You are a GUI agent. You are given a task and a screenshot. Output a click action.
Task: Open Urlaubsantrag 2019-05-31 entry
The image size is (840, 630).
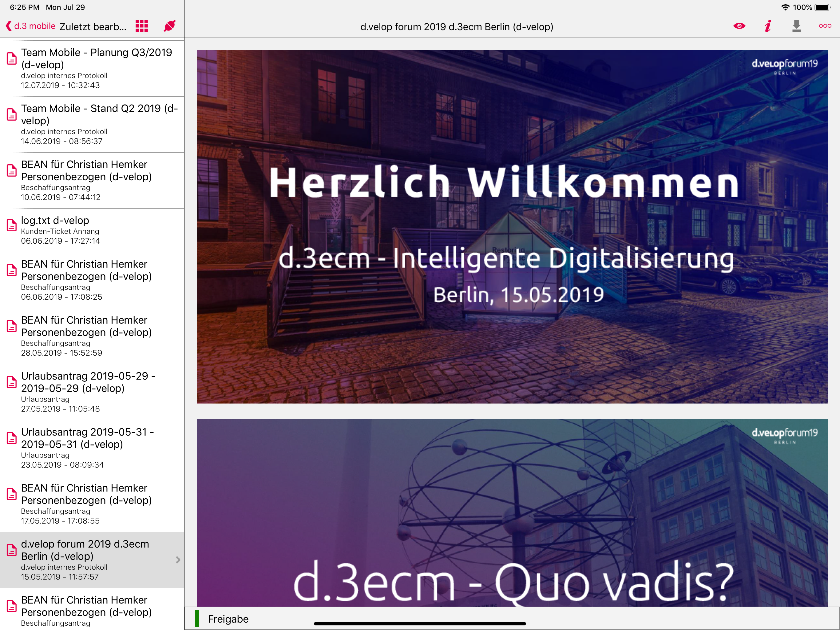[92, 448]
